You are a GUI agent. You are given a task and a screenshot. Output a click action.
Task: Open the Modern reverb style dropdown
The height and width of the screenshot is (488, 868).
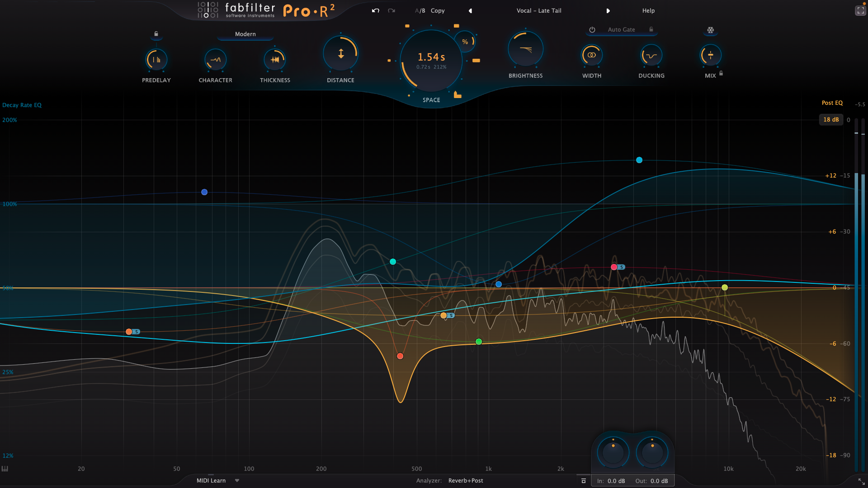tap(245, 34)
